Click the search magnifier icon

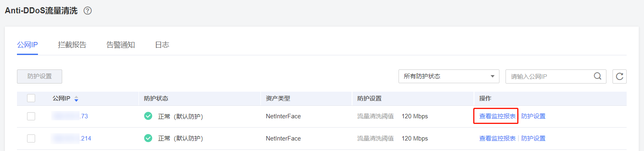(598, 76)
